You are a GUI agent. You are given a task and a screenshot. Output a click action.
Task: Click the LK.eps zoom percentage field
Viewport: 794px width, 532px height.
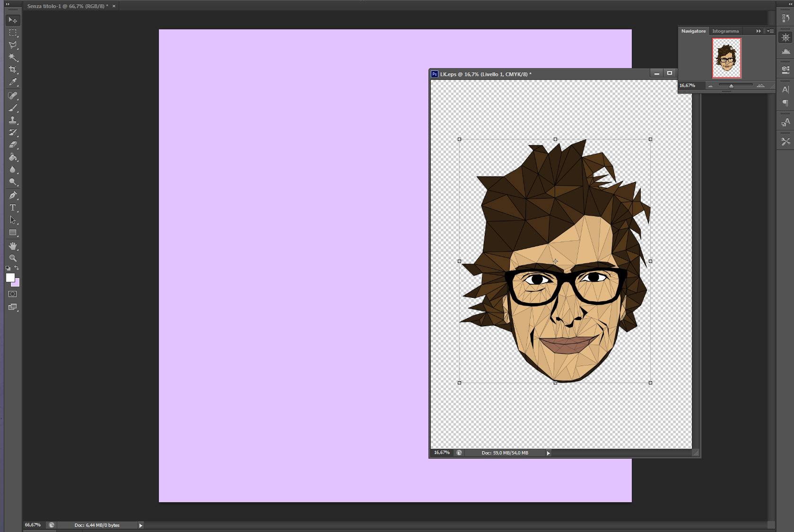click(x=442, y=453)
